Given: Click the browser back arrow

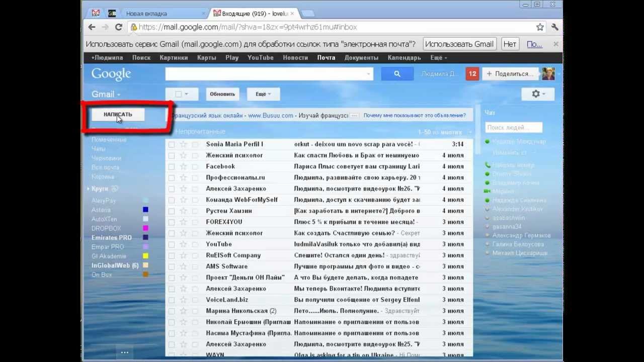Looking at the screenshot, I should pyautogui.click(x=92, y=27).
